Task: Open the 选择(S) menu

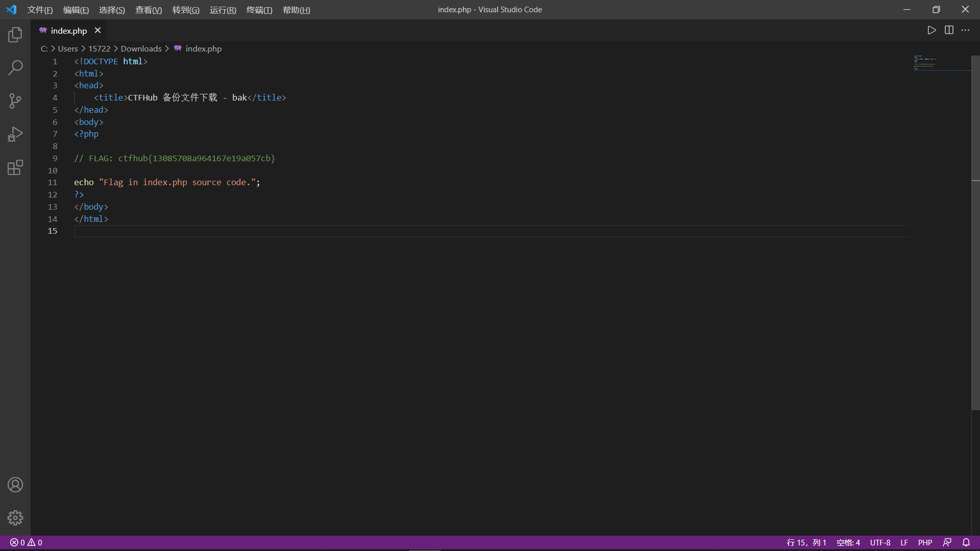Action: [x=112, y=10]
